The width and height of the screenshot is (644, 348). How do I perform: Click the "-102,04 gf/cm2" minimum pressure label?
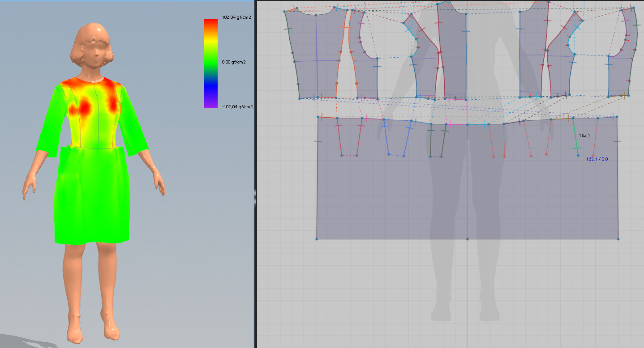(237, 106)
